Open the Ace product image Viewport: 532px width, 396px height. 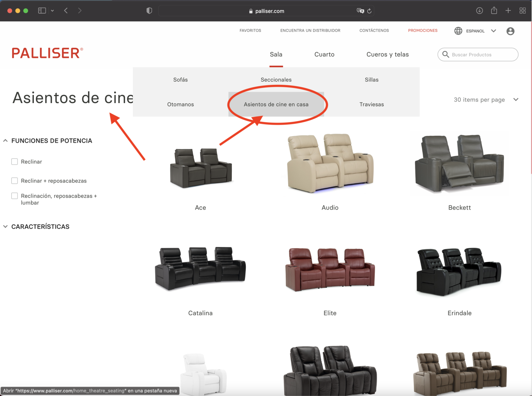tap(201, 167)
